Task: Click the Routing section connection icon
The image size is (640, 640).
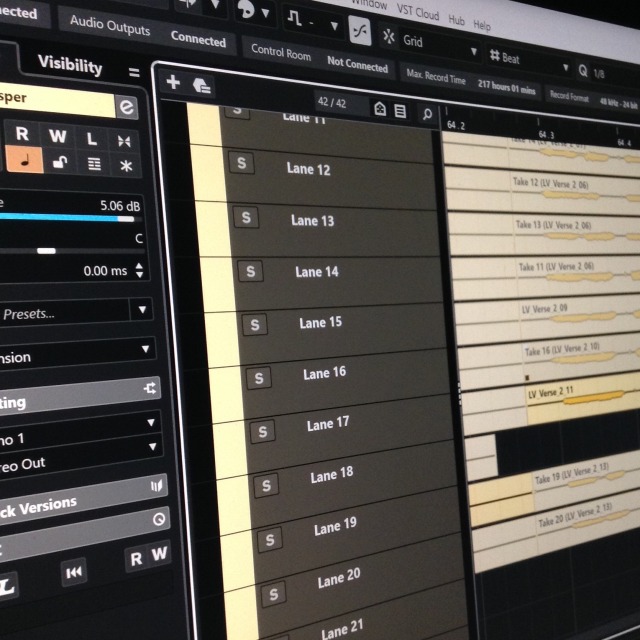Action: pos(149,389)
